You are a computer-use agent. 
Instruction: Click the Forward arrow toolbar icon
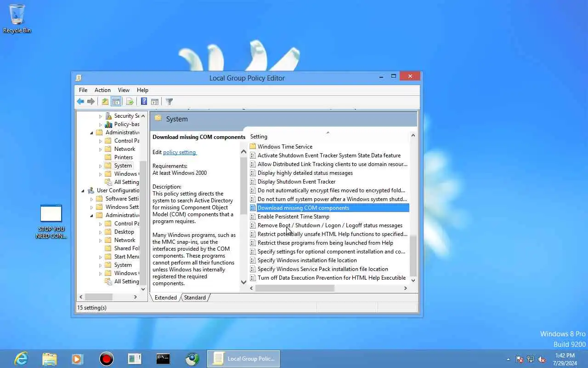point(91,102)
